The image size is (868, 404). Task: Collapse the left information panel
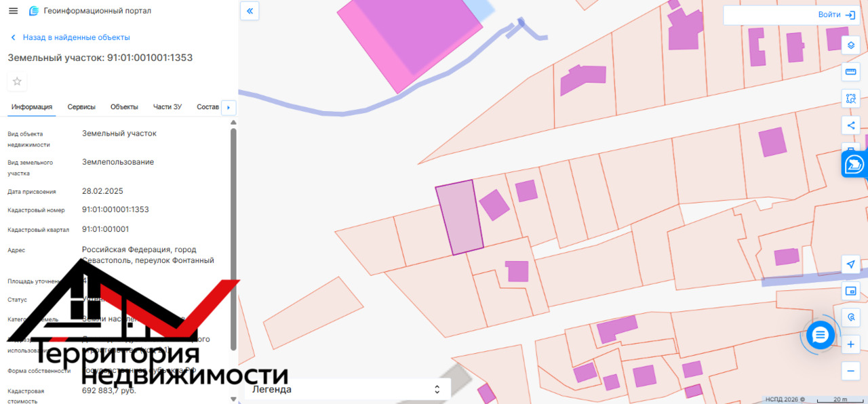click(250, 11)
